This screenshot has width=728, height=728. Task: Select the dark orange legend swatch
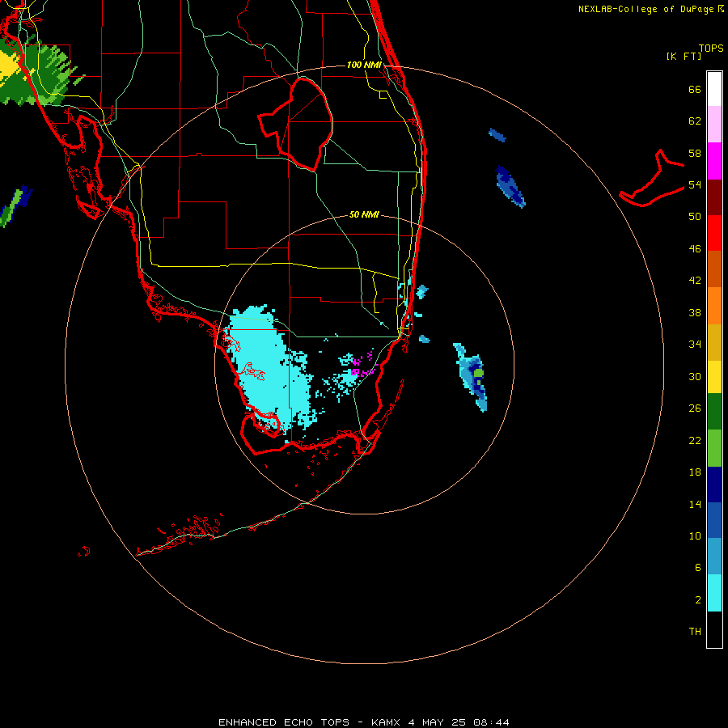click(714, 269)
